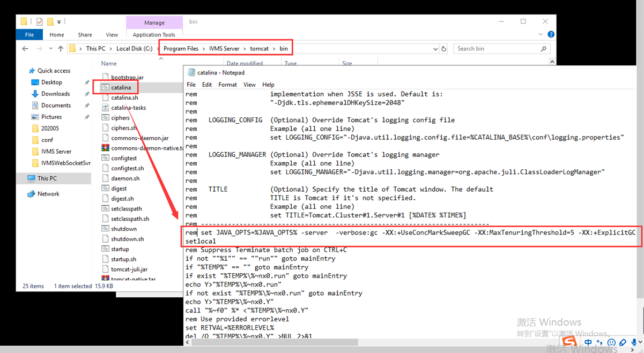Expand the address bar history dropdown
Viewport: 644px width, 353px height.
435,49
